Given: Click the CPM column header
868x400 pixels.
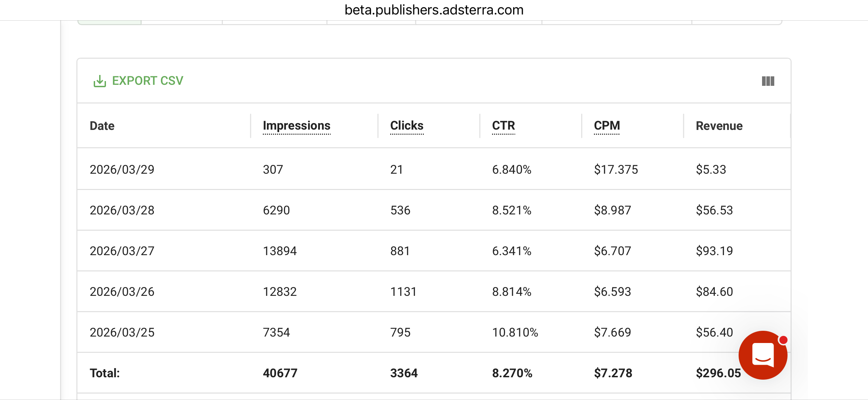Looking at the screenshot, I should click(607, 126).
